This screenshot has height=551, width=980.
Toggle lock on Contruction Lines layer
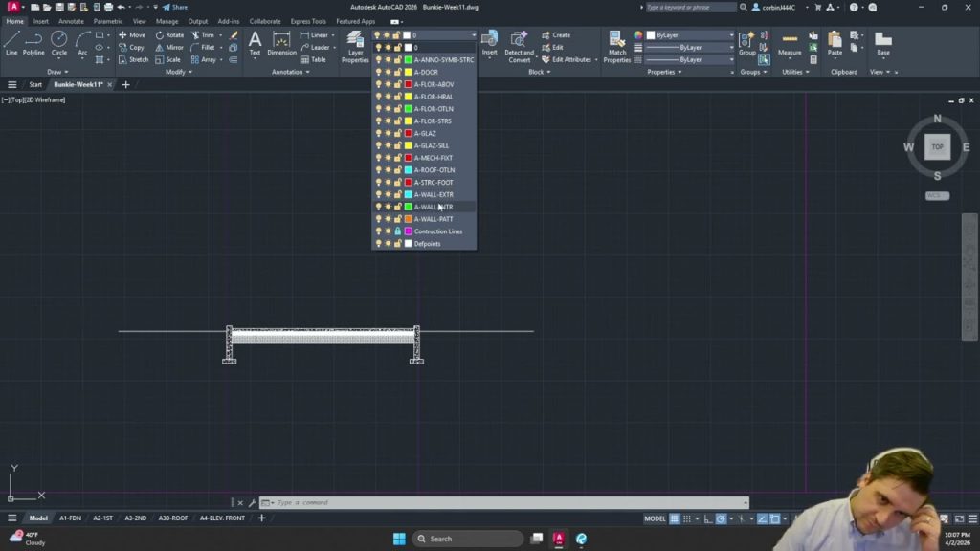click(x=398, y=231)
